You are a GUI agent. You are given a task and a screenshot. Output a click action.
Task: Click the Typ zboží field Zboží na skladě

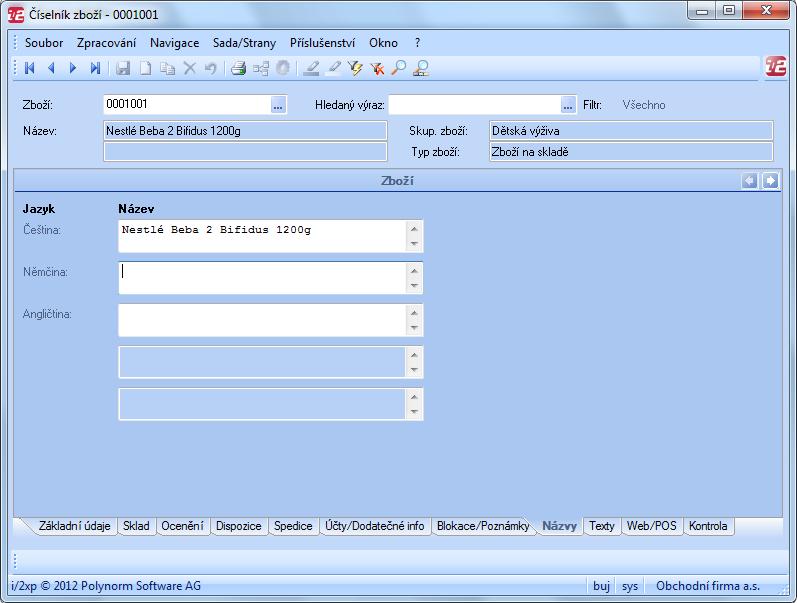pyautogui.click(x=631, y=152)
